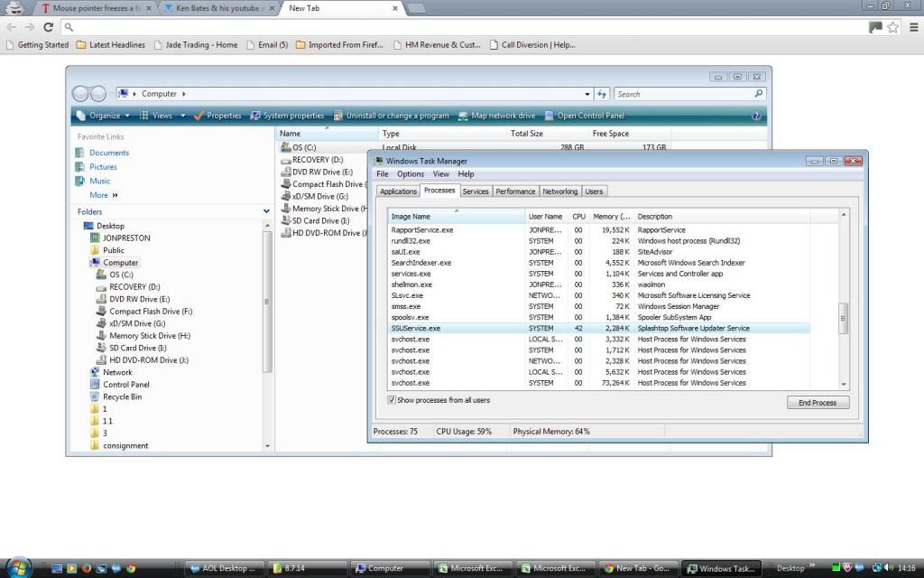
Task: Click Uninstall or change a program
Action: click(392, 117)
